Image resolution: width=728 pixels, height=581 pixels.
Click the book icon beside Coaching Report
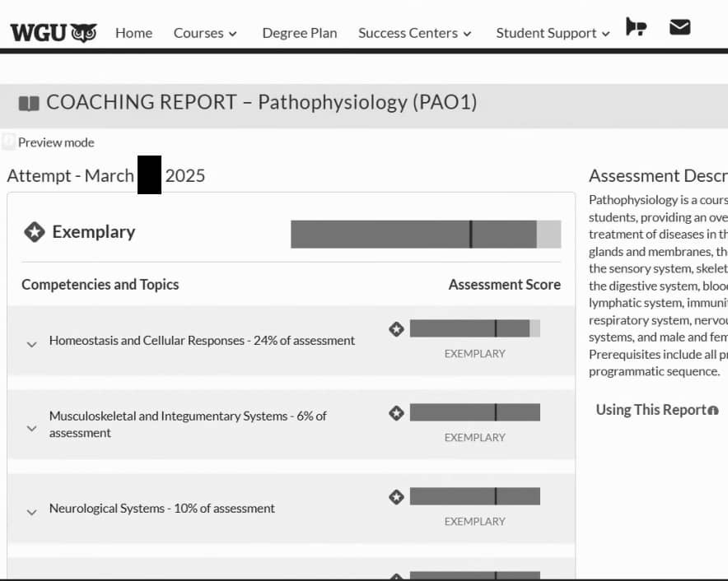pyautogui.click(x=29, y=103)
